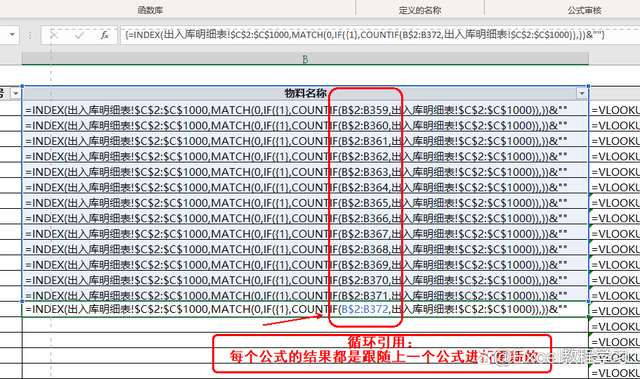Image resolution: width=640 pixels, height=379 pixels.
Task: Click the empty cell below the B372 formula
Action: (x=305, y=325)
